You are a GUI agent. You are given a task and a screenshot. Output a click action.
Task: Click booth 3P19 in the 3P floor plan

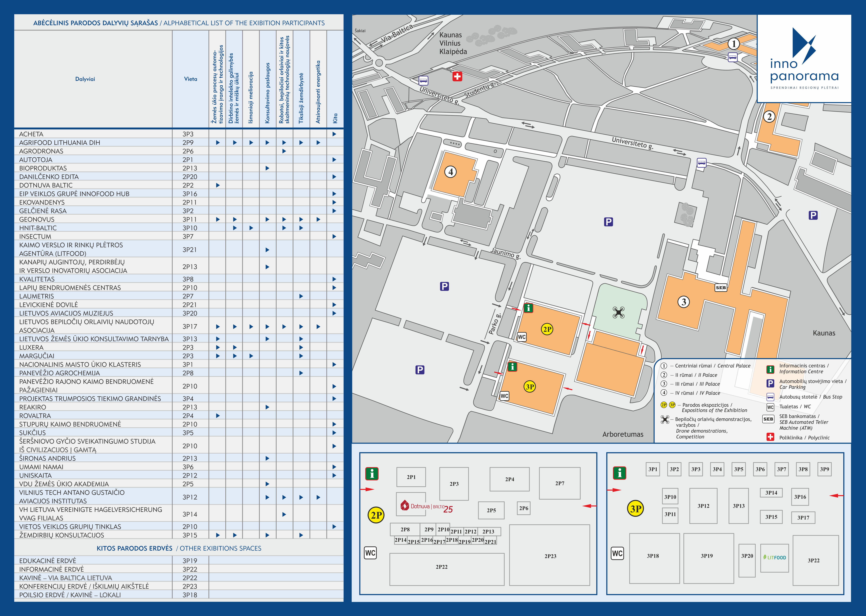(709, 558)
